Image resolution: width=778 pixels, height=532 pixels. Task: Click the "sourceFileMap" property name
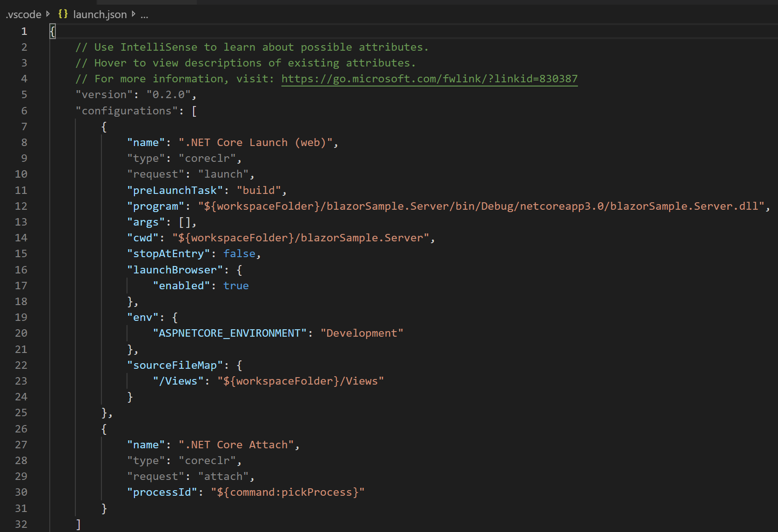(174, 365)
